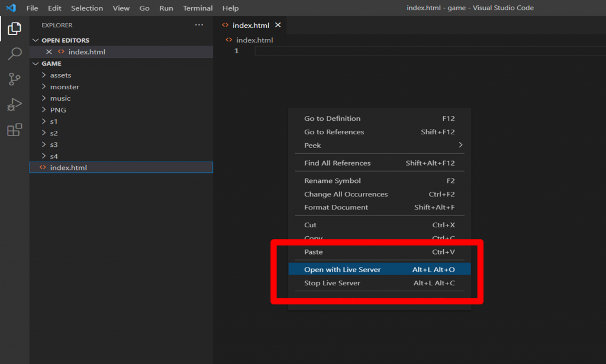The image size is (606, 364).
Task: Click HTML file icon in breadcrumb
Action: (229, 40)
